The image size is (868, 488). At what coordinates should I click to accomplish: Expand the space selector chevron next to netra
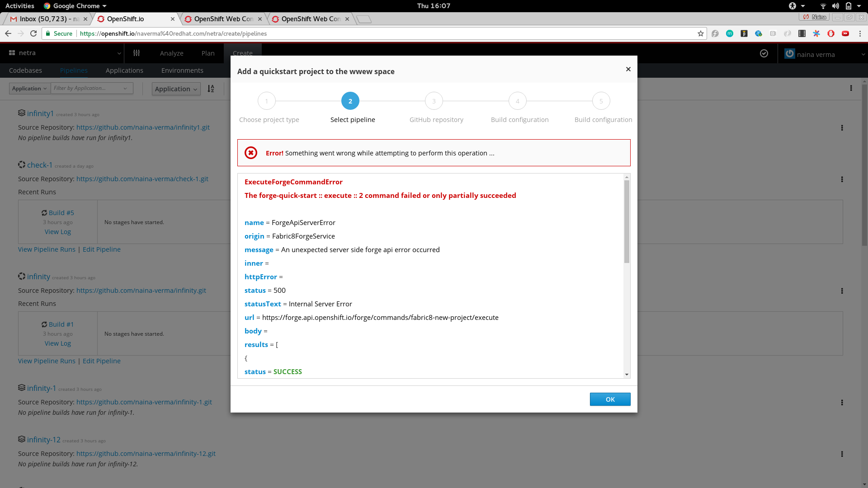click(119, 53)
